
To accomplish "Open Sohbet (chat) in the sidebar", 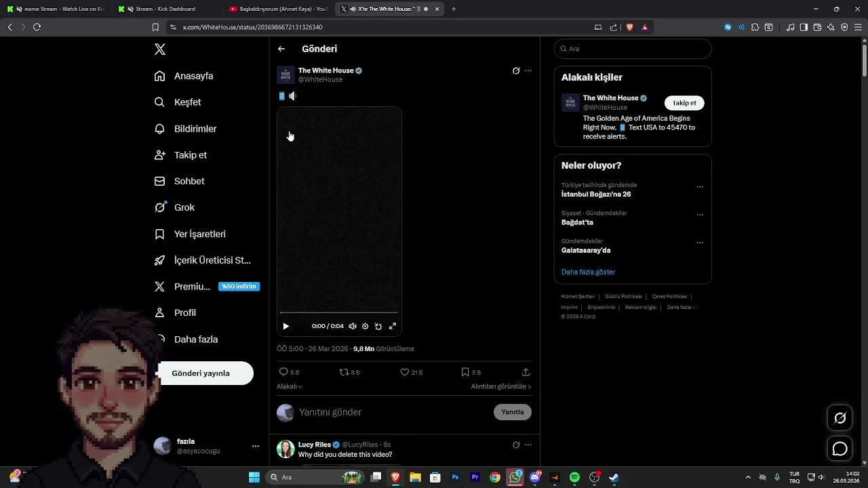I will pyautogui.click(x=179, y=181).
